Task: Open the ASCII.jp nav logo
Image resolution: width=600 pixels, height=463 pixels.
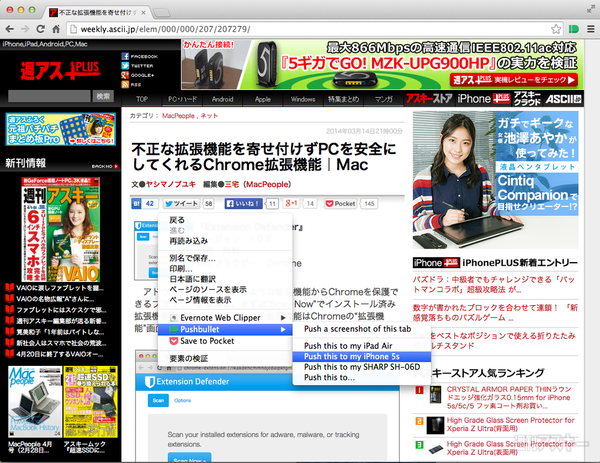Action: point(563,99)
